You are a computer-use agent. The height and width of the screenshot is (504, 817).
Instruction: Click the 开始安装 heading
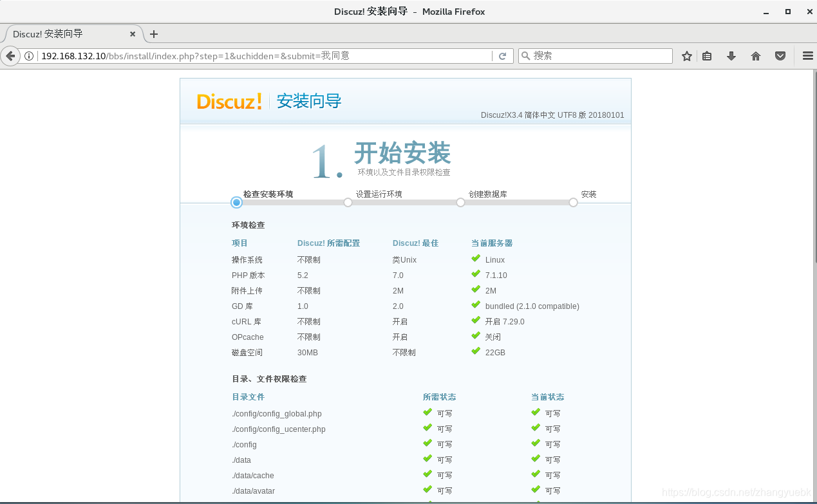pyautogui.click(x=402, y=153)
